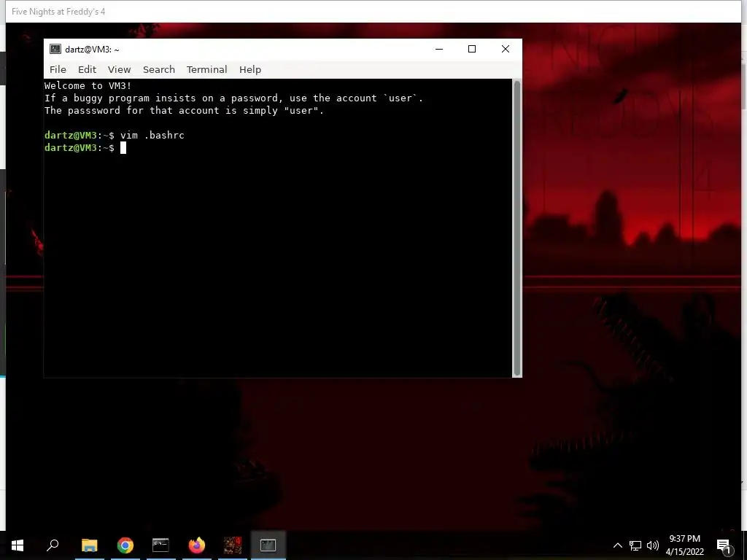Image resolution: width=747 pixels, height=560 pixels.
Task: Close the dartz@VM3 terminal window
Action: [x=506, y=49]
